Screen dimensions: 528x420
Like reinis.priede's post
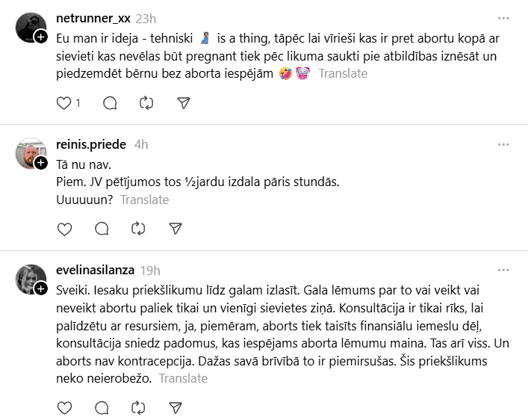click(x=64, y=228)
